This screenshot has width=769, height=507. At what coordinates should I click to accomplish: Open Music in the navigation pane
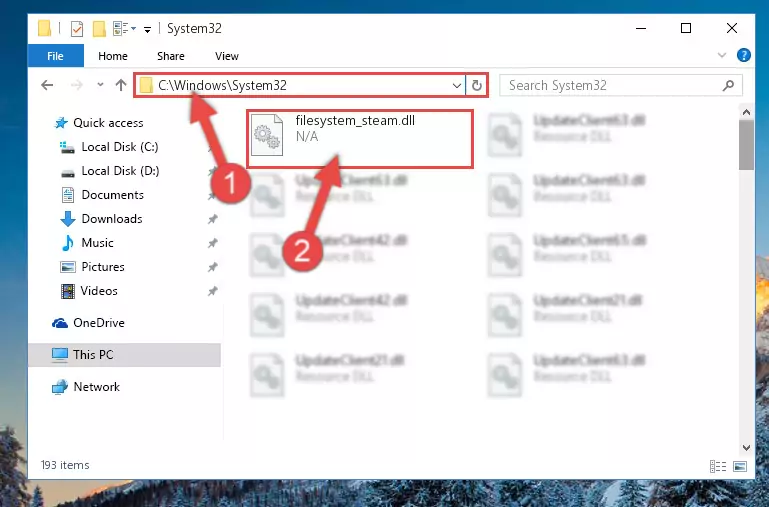tap(97, 243)
